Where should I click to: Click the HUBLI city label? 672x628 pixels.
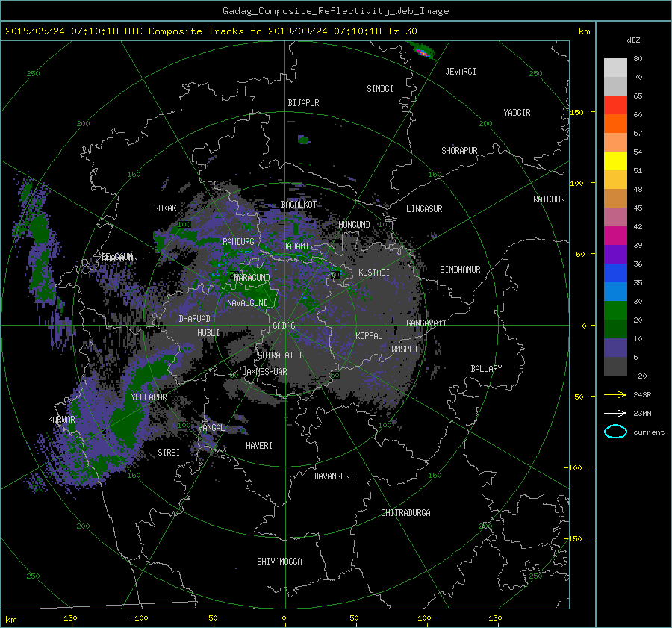coord(208,333)
